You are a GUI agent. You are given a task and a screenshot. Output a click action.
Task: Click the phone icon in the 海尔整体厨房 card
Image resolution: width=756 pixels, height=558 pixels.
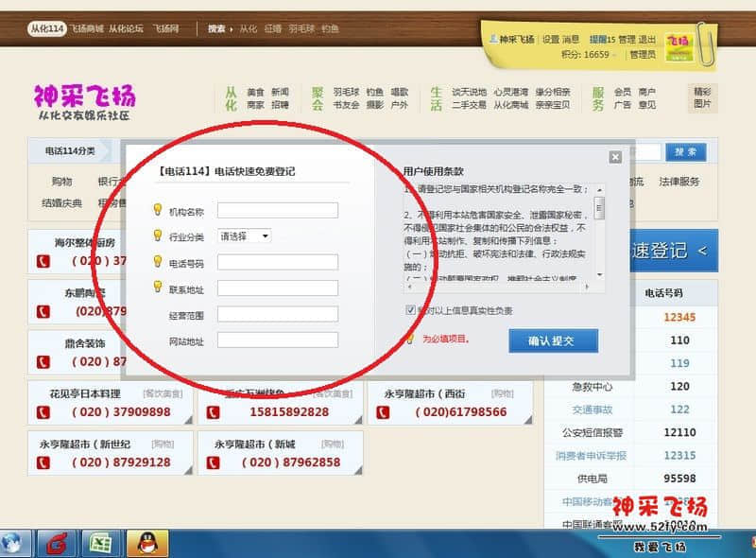(43, 262)
